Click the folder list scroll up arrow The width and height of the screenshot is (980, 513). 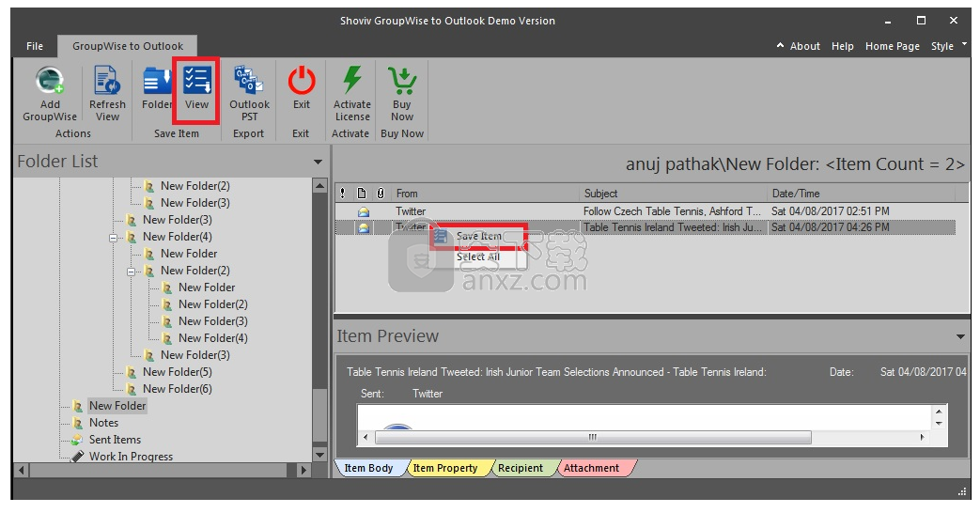pyautogui.click(x=319, y=186)
